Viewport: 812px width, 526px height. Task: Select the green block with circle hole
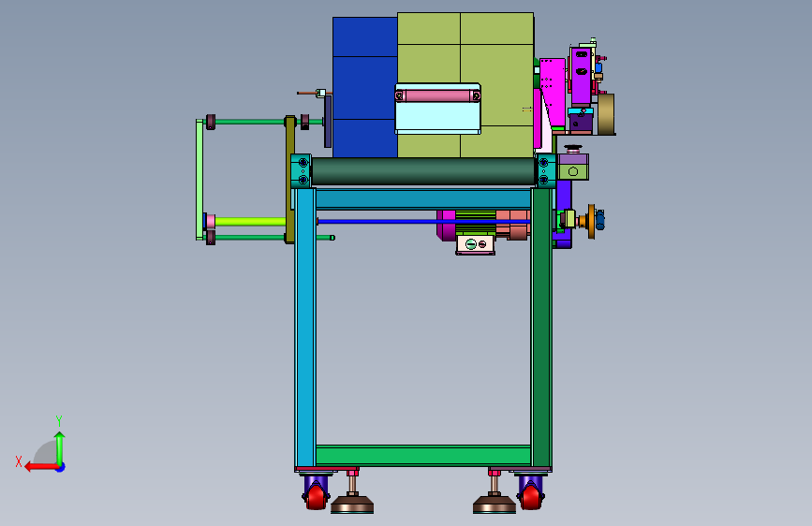coord(573,171)
